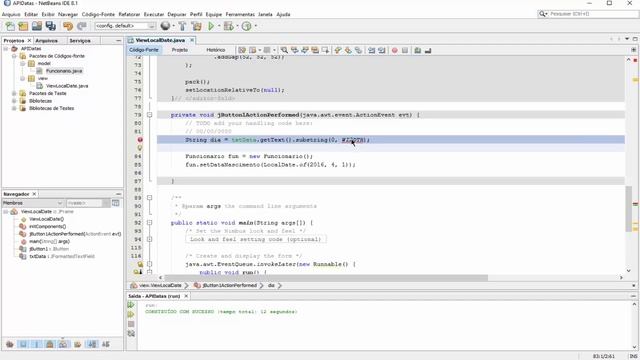The height and width of the screenshot is (360, 640).
Task: Click the Redo toolbar icon
Action: click(x=82, y=26)
